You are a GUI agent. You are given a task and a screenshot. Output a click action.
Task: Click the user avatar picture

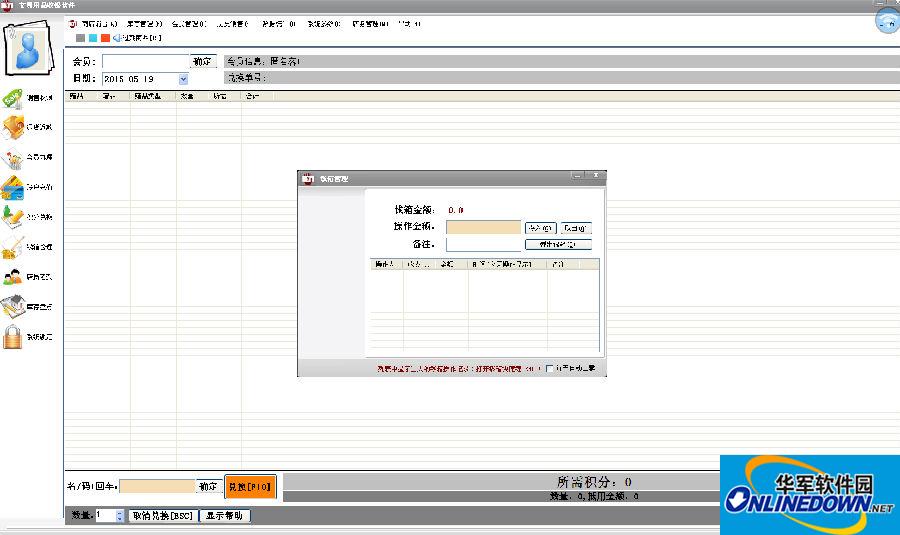(x=28, y=48)
